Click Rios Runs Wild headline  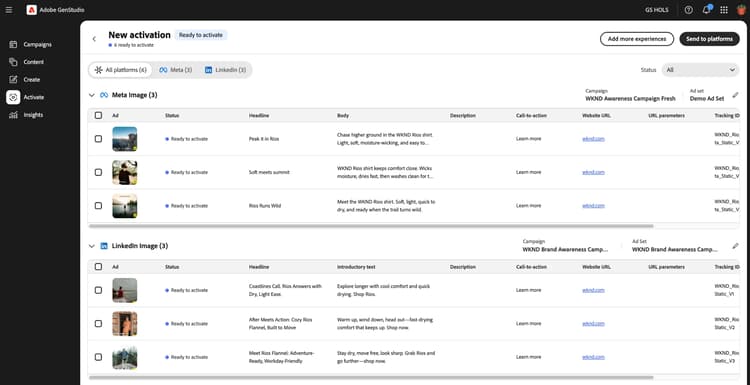tap(265, 206)
